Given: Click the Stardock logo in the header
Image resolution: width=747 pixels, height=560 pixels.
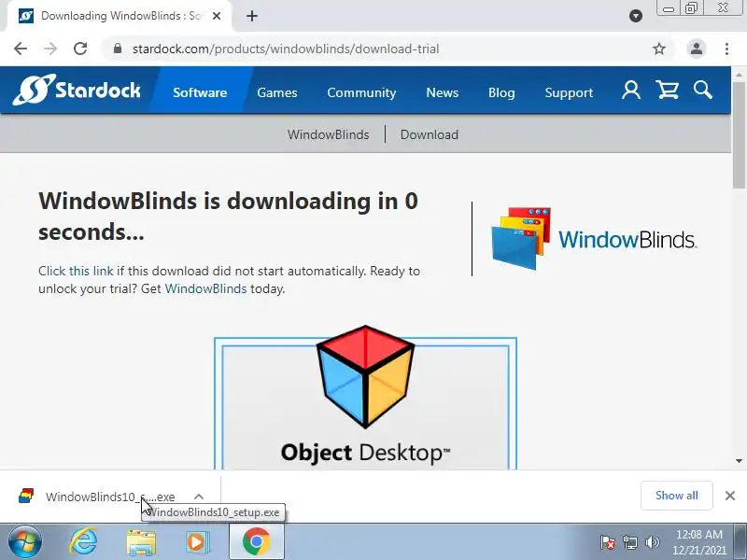Looking at the screenshot, I should click(77, 90).
